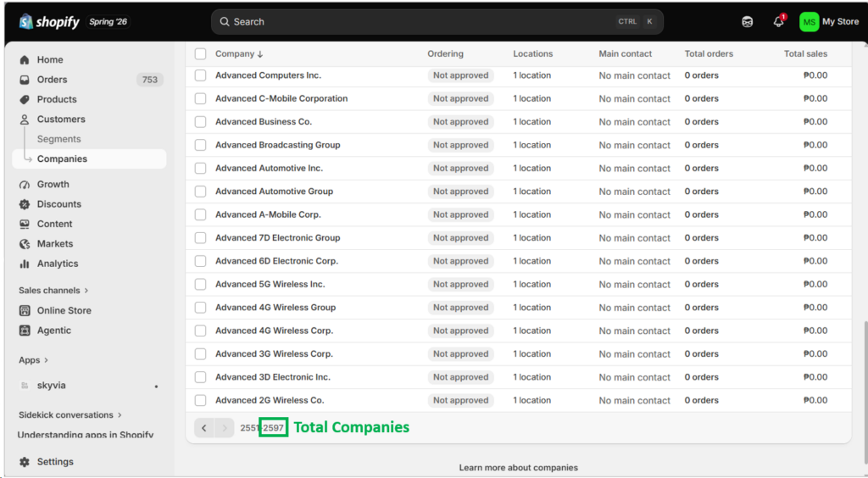Open Advanced 4G Wireless Corp. company

274,331
